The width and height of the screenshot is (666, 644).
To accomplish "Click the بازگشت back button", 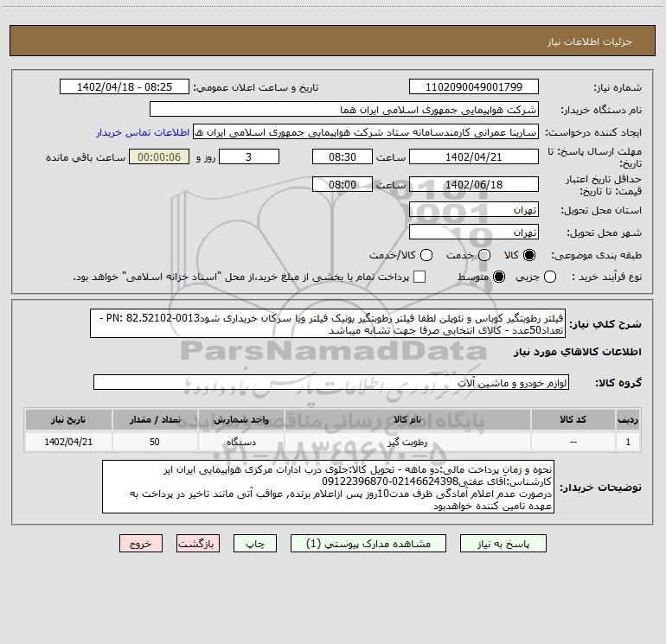I will click(x=198, y=544).
